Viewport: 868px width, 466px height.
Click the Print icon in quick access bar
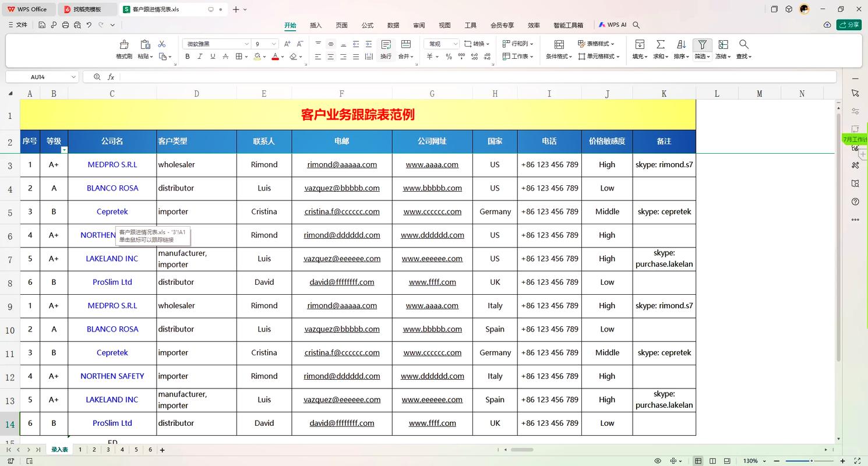point(65,25)
